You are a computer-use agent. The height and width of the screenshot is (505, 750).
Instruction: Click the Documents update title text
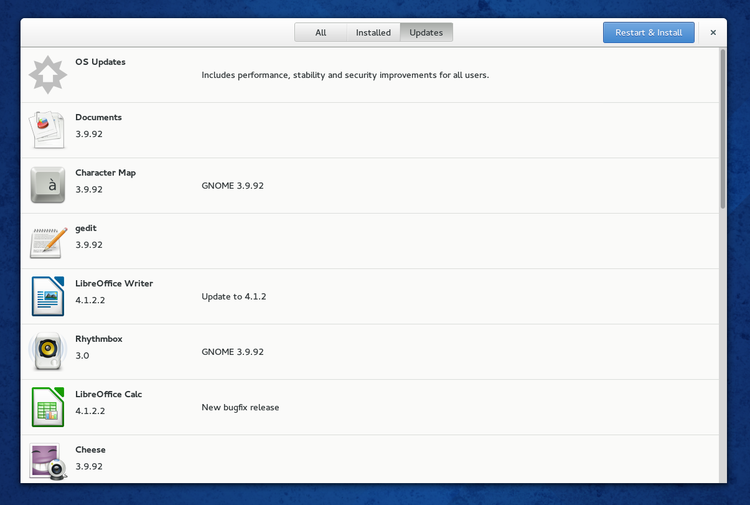pos(98,117)
